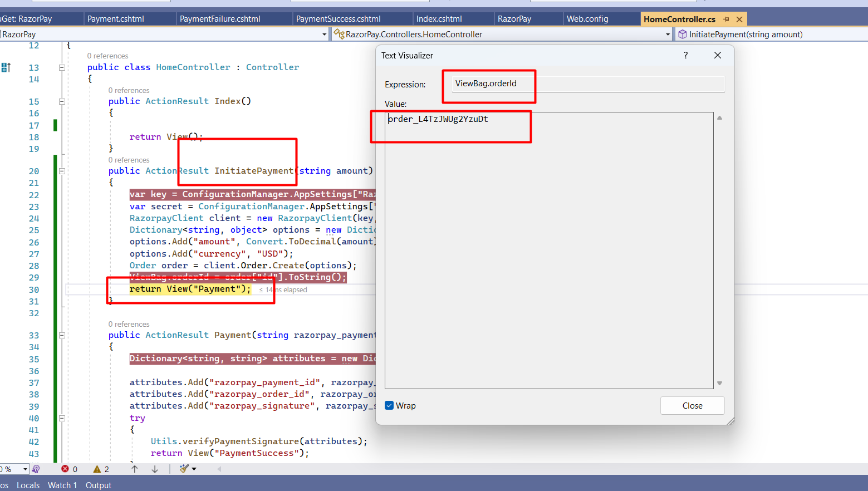Click the Close button in Text Visualizer
Image resolution: width=868 pixels, height=491 pixels.
pos(692,406)
